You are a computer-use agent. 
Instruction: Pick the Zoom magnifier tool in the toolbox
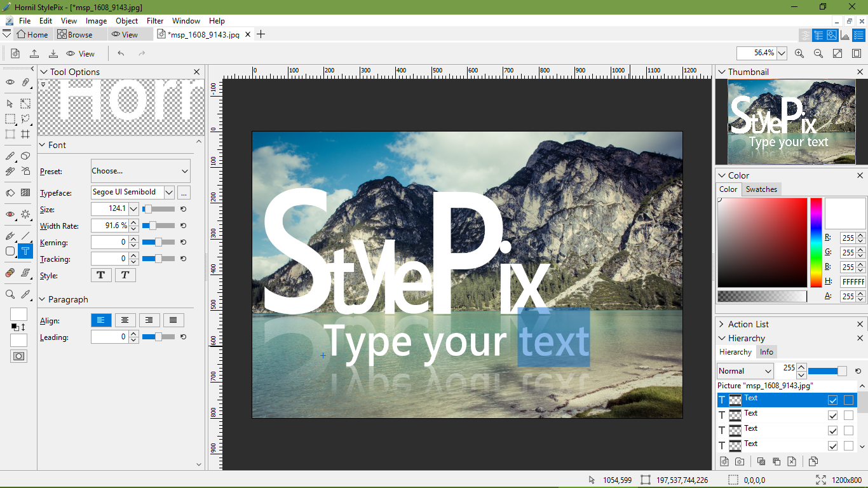[x=10, y=294]
